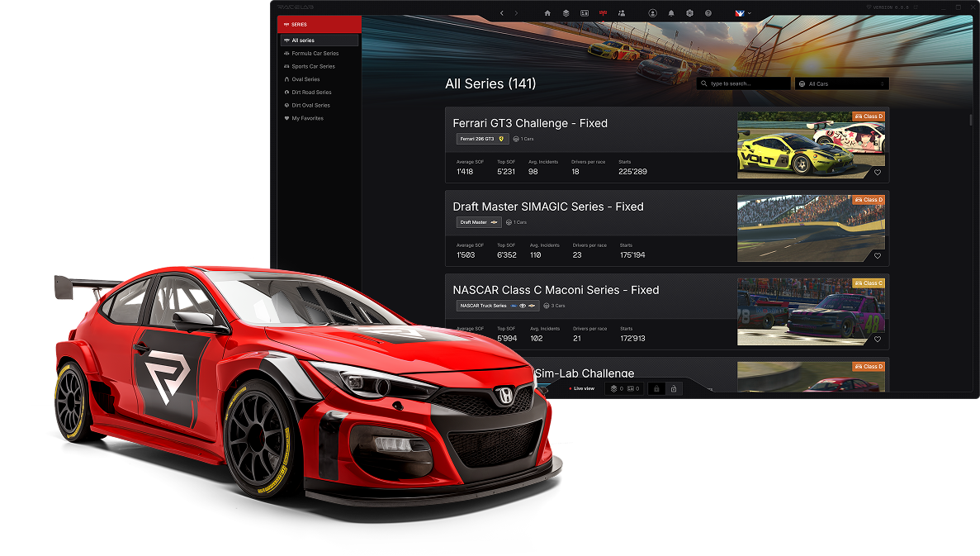Select the locked padlock toggle
980x556 pixels.
[x=656, y=388]
